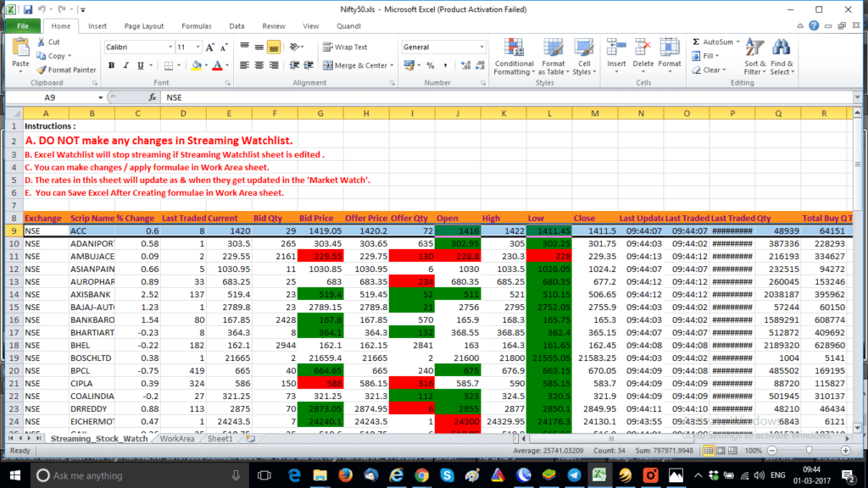Switch to Page Break Preview in status bar

tap(732, 451)
